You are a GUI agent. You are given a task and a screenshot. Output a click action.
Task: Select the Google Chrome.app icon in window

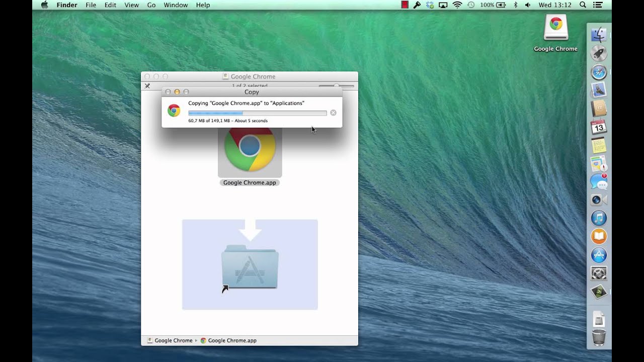tap(250, 148)
